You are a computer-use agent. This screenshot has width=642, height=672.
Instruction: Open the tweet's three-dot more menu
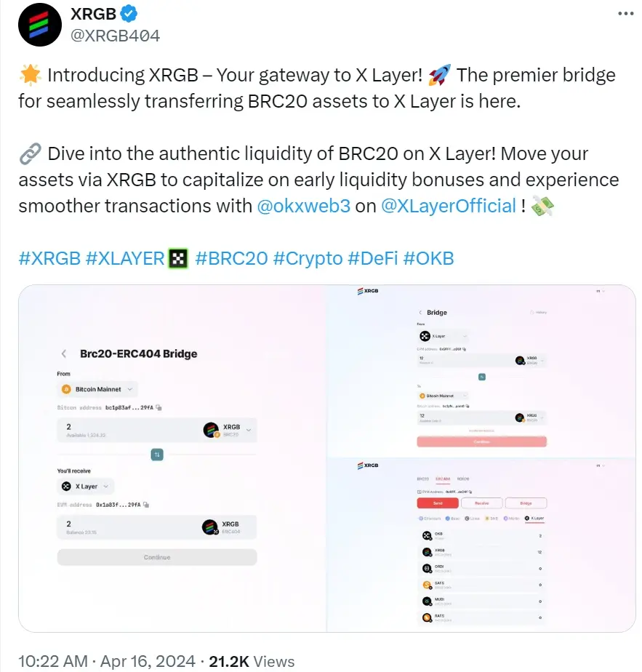625,14
